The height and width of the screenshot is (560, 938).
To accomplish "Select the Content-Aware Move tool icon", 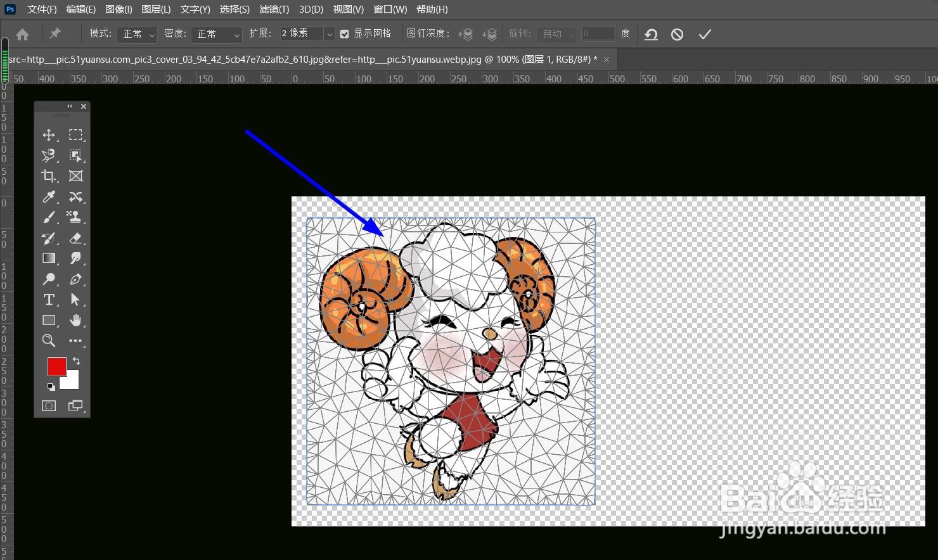I will tap(75, 197).
